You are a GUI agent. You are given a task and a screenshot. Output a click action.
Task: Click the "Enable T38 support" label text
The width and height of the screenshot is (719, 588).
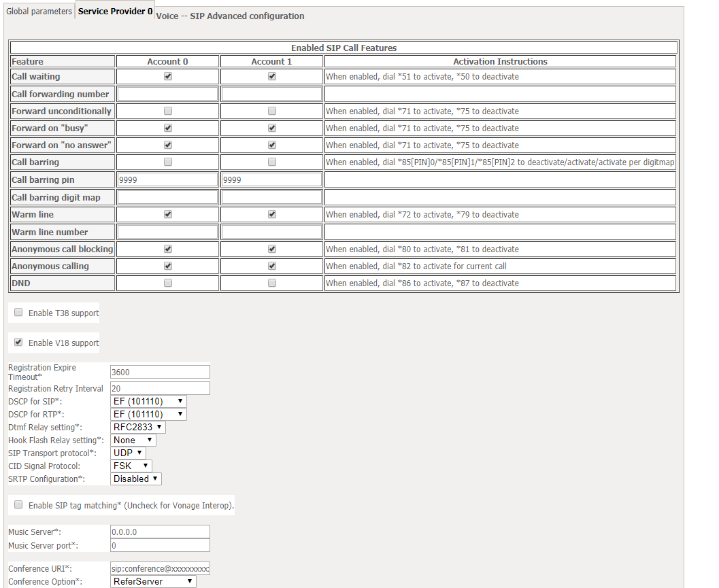(x=64, y=313)
